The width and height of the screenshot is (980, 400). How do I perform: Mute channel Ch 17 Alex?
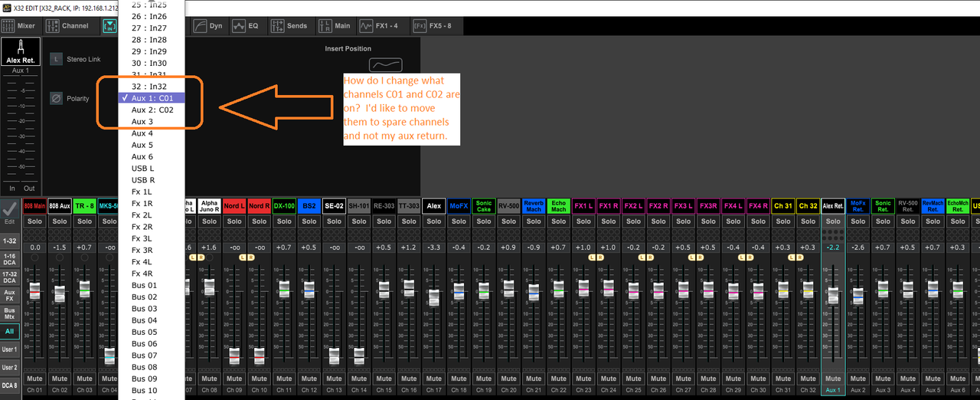pyautogui.click(x=434, y=379)
